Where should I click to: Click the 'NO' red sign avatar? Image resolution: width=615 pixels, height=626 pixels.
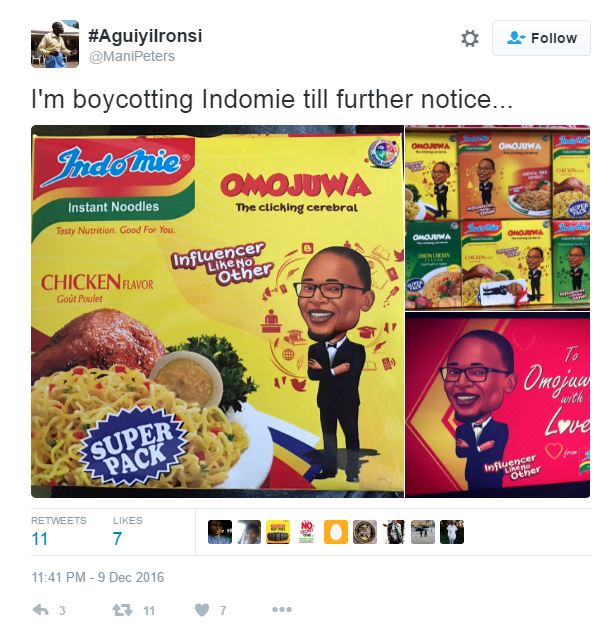click(307, 532)
